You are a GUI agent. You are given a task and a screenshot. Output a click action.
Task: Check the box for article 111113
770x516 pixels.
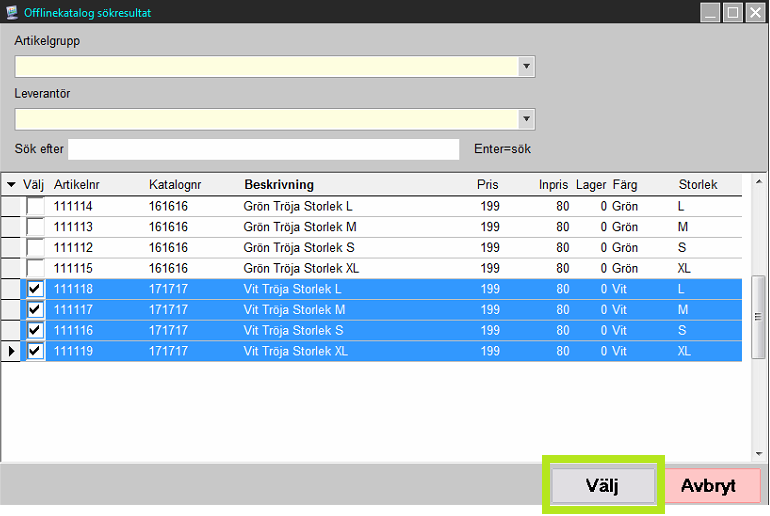pyautogui.click(x=35, y=227)
